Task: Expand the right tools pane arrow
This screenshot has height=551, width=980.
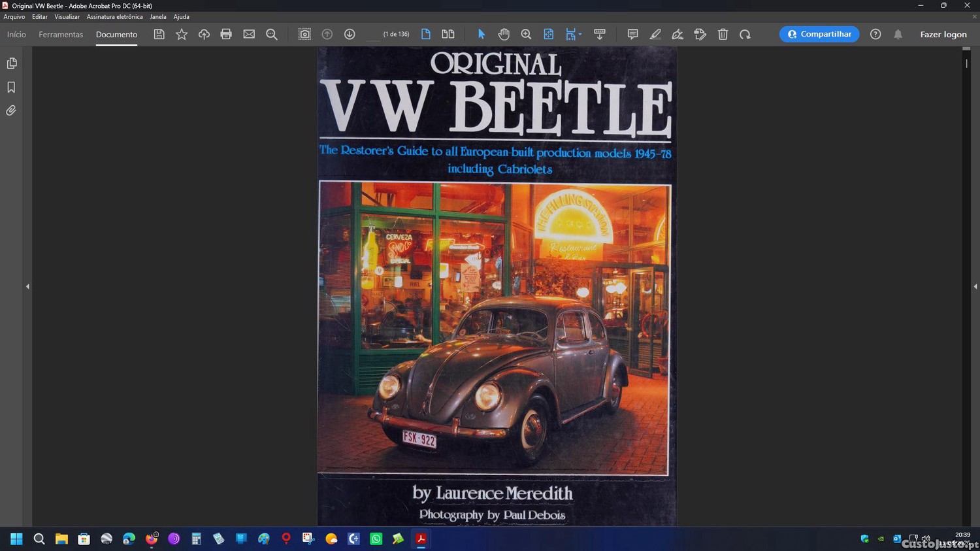Action: 975,286
